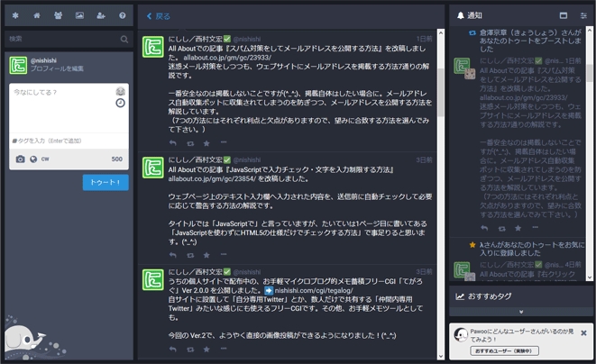Open the add-user follow icon

(x=101, y=15)
